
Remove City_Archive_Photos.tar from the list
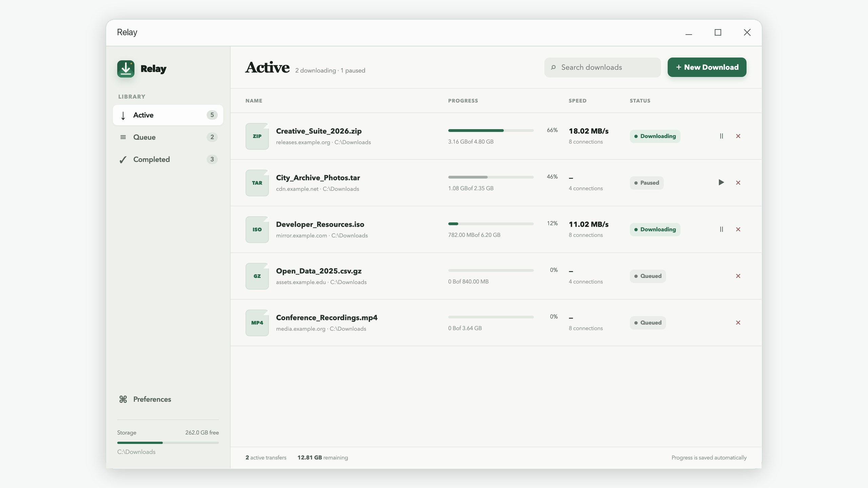738,183
